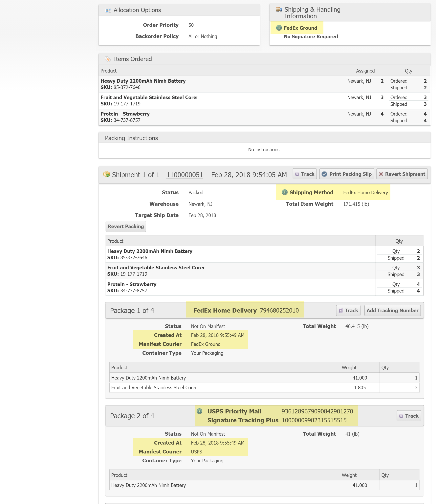This screenshot has height=504, width=436.
Task: Click Add Tracking Number for Package 1
Action: click(x=392, y=310)
